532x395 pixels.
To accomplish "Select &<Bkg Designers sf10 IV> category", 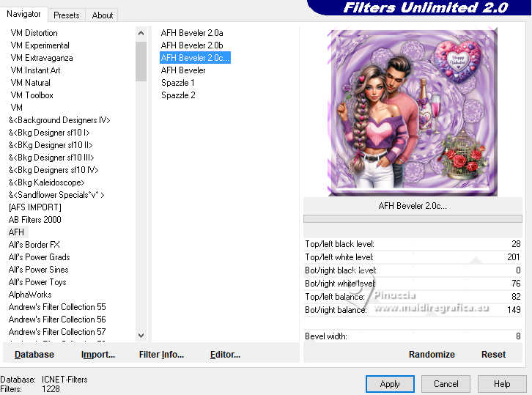I will [x=53, y=170].
